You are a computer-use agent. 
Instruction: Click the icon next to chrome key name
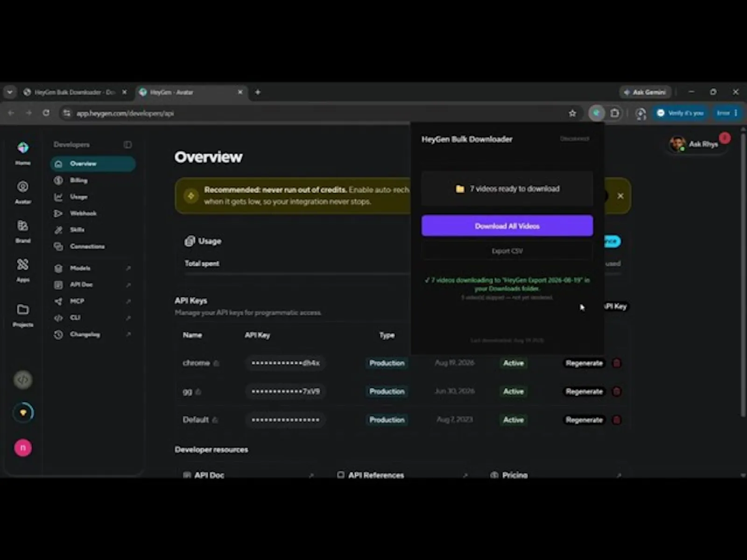coord(216,363)
